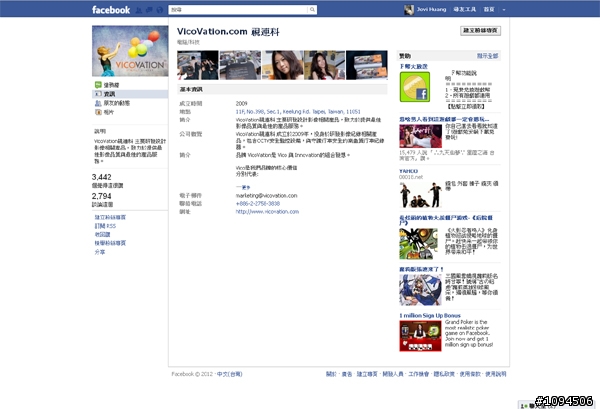Image resolution: width=600 pixels, height=409 pixels.
Task: Click the create a page link in sidebar
Action: 110,217
